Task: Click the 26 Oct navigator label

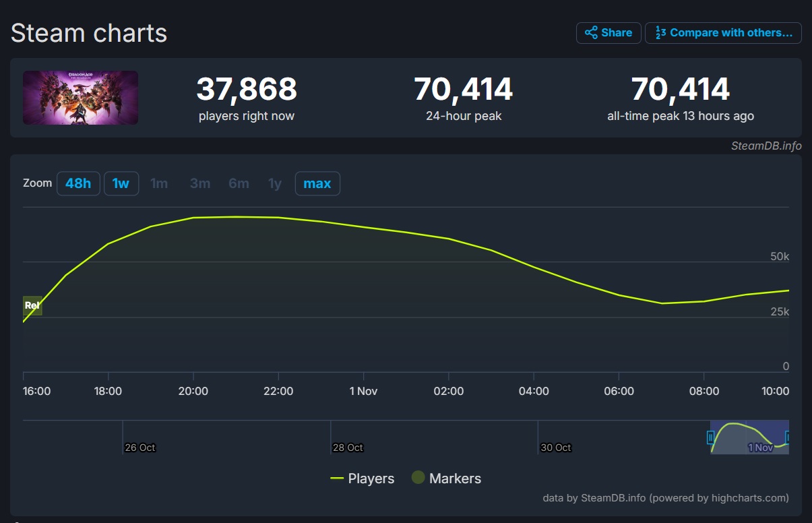Action: tap(140, 448)
